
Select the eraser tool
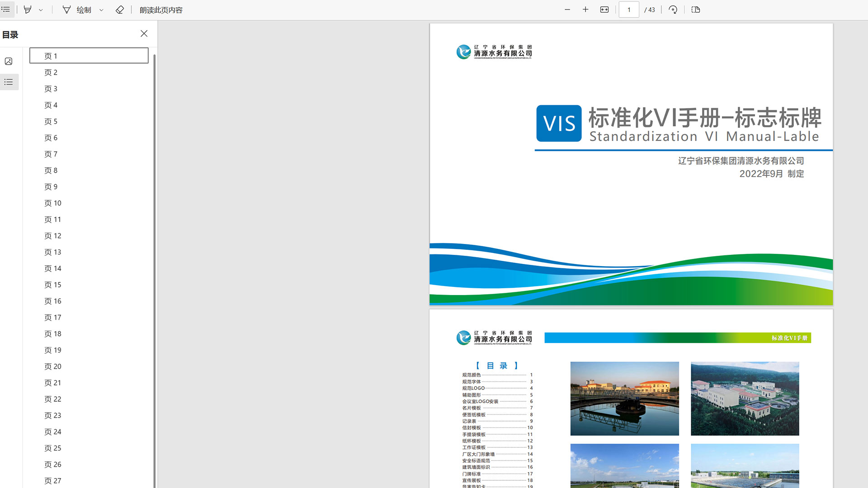[x=119, y=9]
